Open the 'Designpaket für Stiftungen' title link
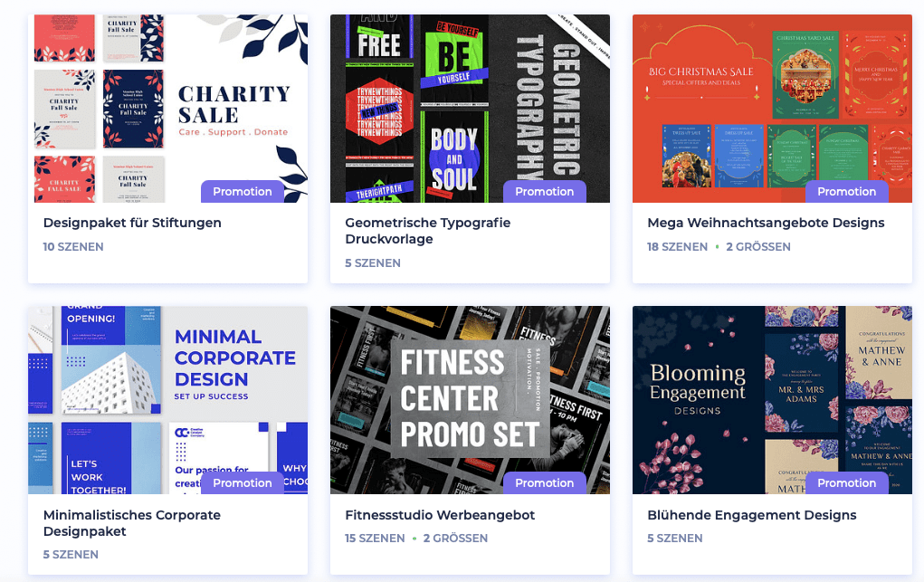Screen dimensions: 924x582 tap(133, 223)
